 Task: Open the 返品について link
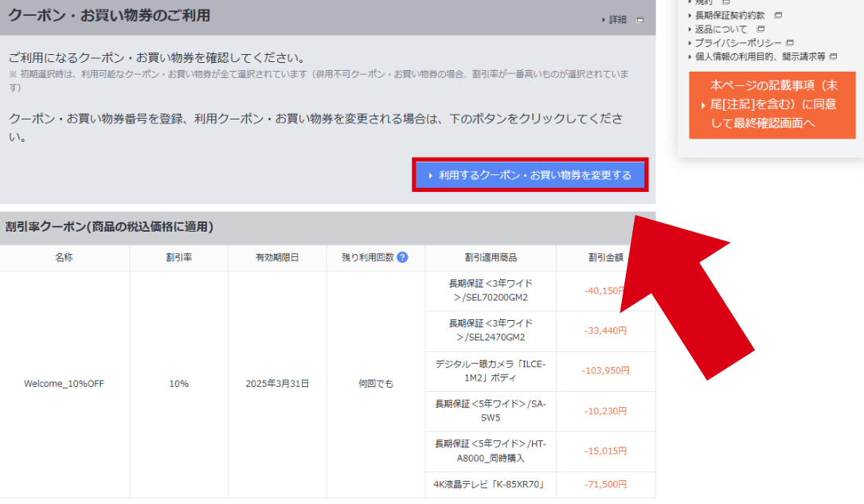pos(721,29)
